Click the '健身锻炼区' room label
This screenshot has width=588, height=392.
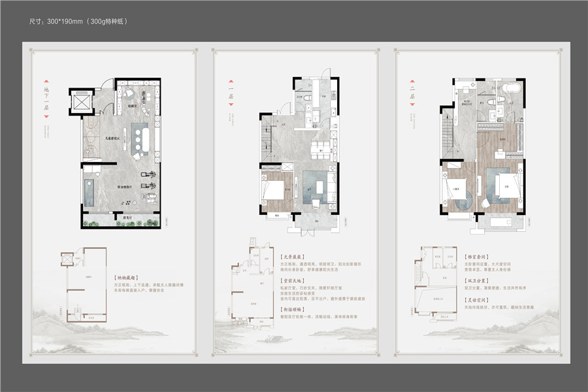124,186
